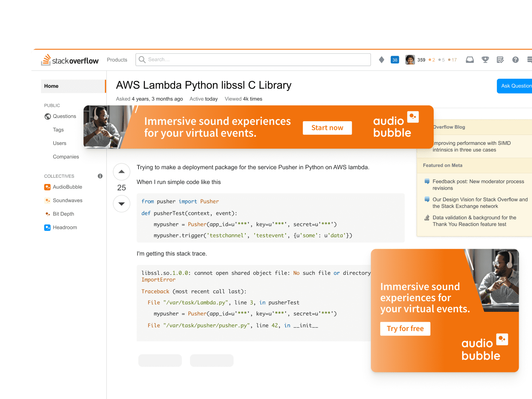Image resolution: width=532 pixels, height=399 pixels.
Task: Click the Overflow Blog heading
Action: point(449,127)
